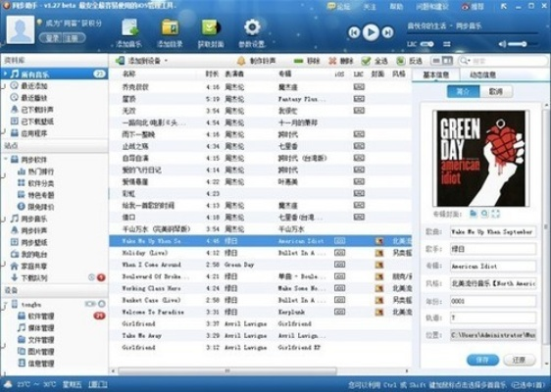Image resolution: width=551 pixels, height=392 pixels.
Task: Switch to the tab beside Basic Info
Action: [x=482, y=74]
